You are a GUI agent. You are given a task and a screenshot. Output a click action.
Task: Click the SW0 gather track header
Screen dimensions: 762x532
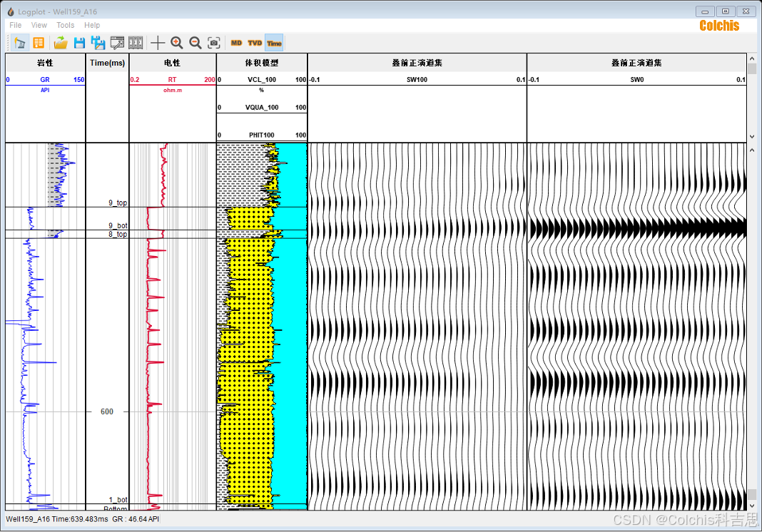pos(636,80)
